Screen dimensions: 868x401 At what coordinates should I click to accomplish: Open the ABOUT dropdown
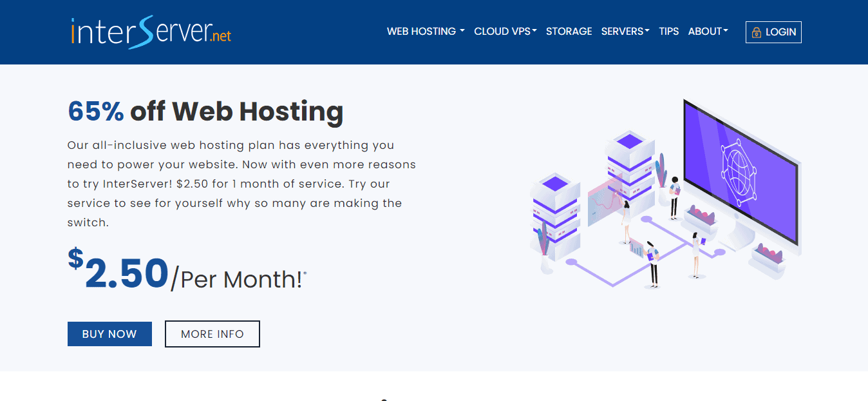[707, 31]
